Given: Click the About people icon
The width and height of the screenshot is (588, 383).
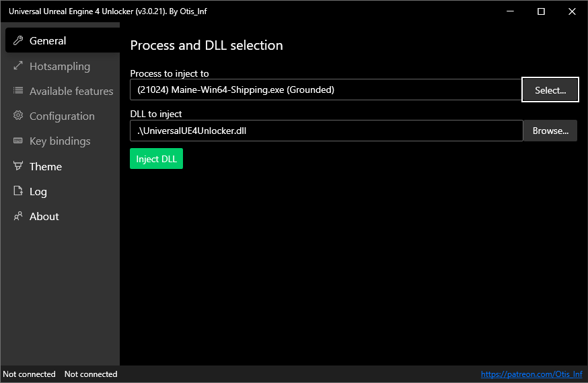Looking at the screenshot, I should (18, 216).
